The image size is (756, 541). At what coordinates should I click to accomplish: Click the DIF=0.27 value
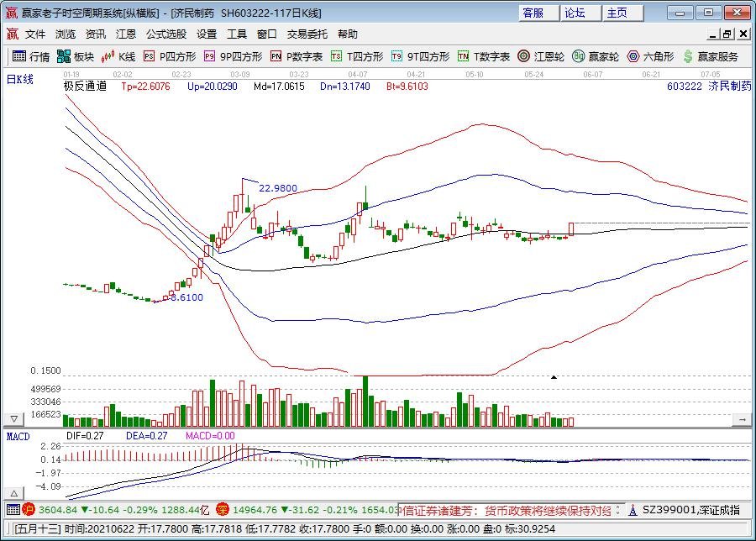(x=85, y=436)
